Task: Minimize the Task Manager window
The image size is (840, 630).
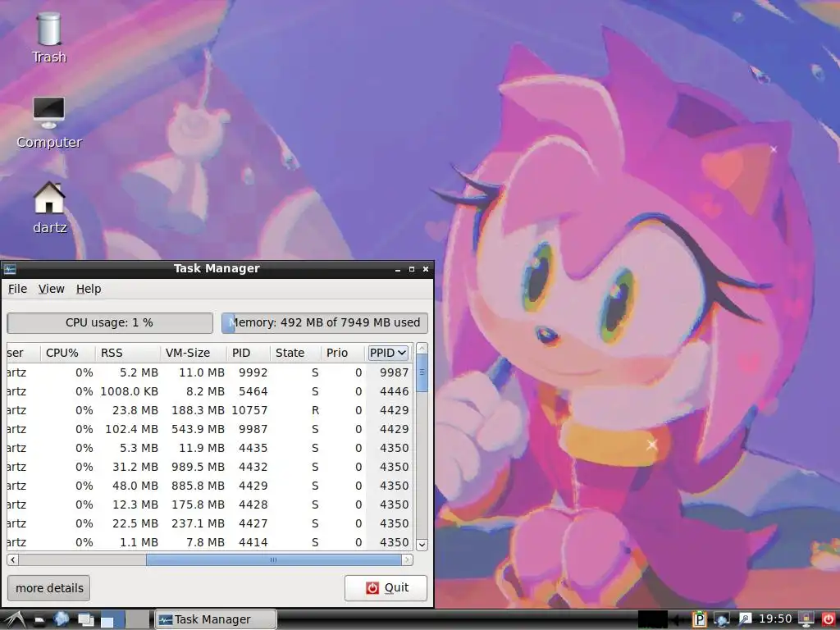Action: 398,269
